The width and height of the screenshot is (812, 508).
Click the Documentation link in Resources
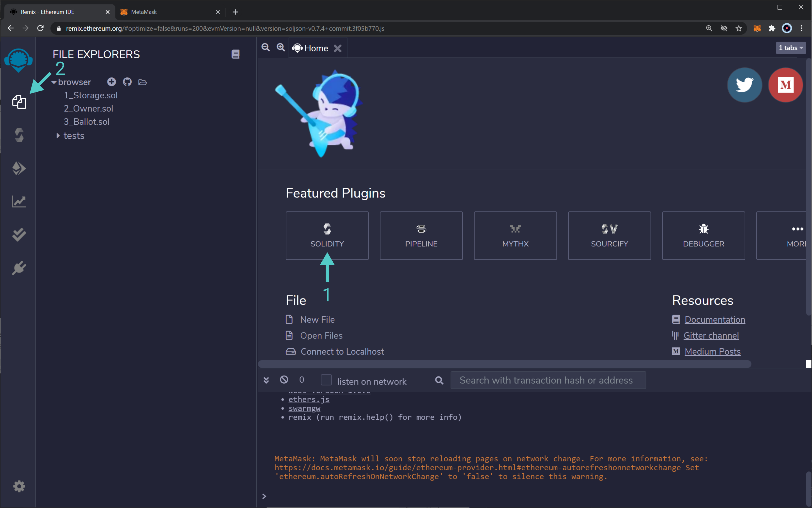click(x=714, y=319)
